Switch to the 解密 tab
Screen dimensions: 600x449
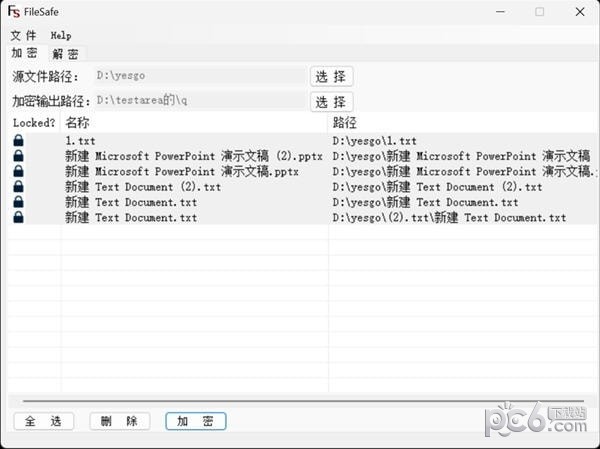coord(65,54)
